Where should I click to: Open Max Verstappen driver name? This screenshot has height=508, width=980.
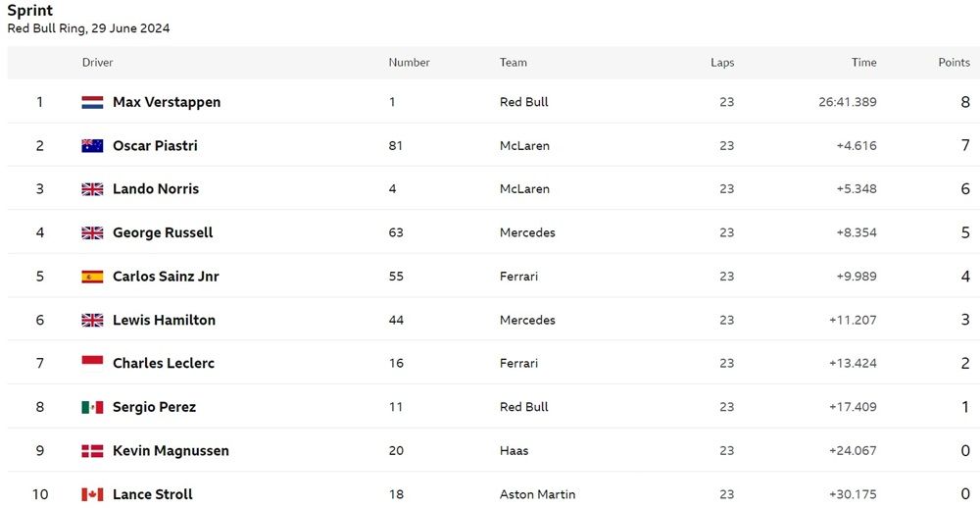167,102
